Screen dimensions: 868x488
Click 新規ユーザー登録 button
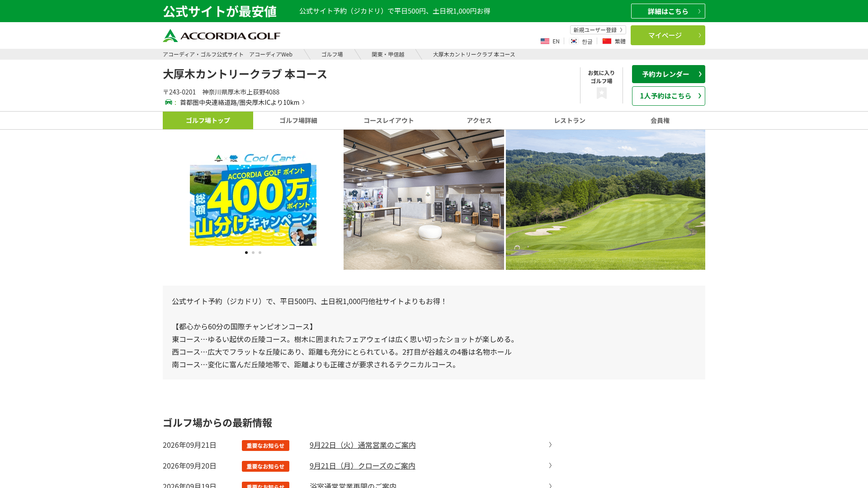pyautogui.click(x=598, y=30)
